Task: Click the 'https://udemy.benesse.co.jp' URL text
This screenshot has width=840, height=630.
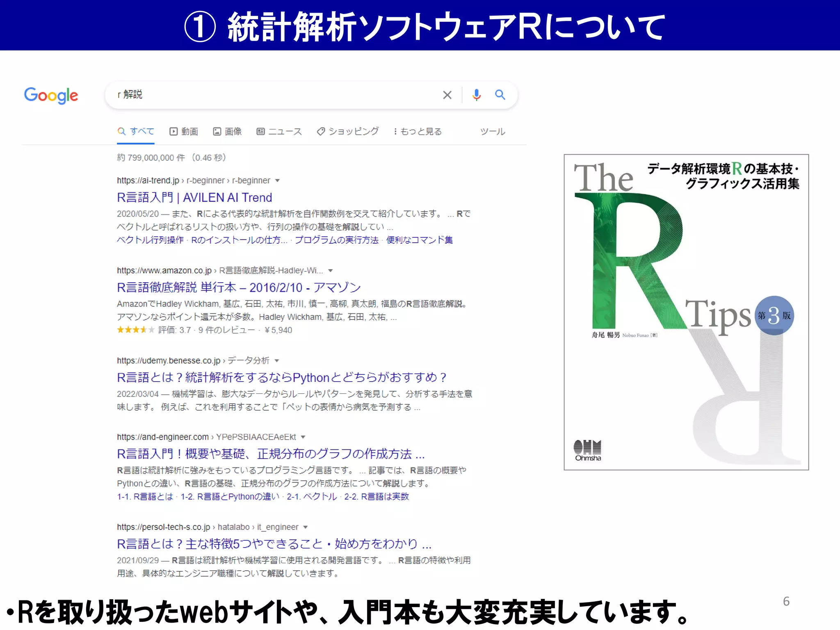Action: 169,361
